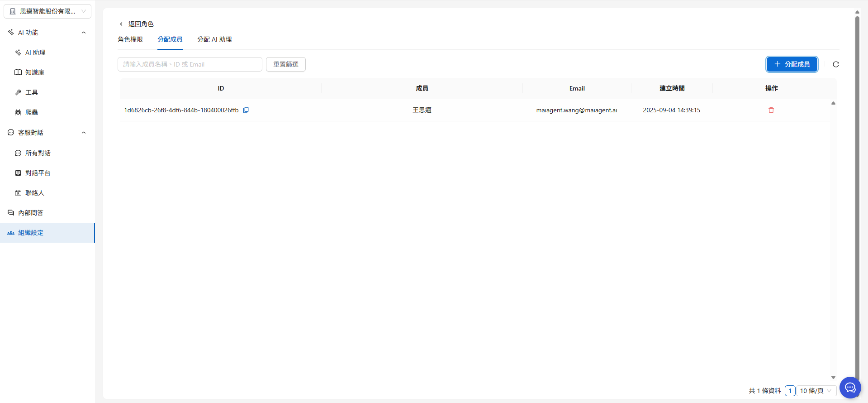
Task: Open 知識庫 in the sidebar
Action: (x=34, y=72)
